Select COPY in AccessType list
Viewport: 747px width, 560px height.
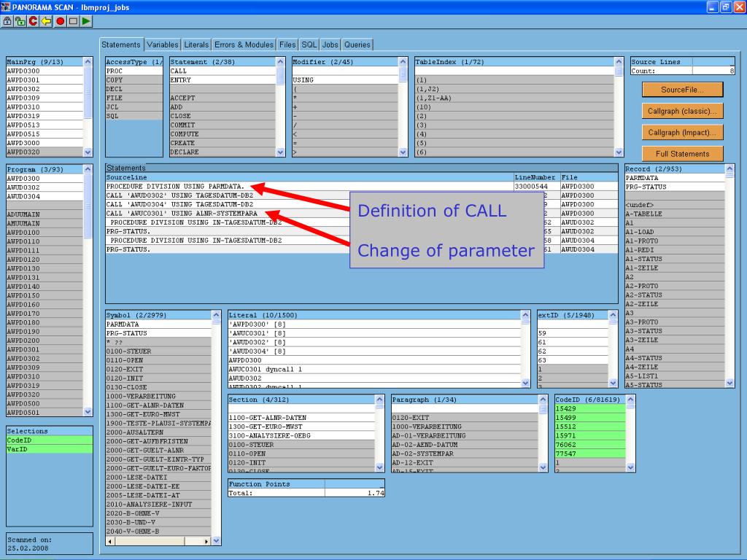[x=134, y=80]
